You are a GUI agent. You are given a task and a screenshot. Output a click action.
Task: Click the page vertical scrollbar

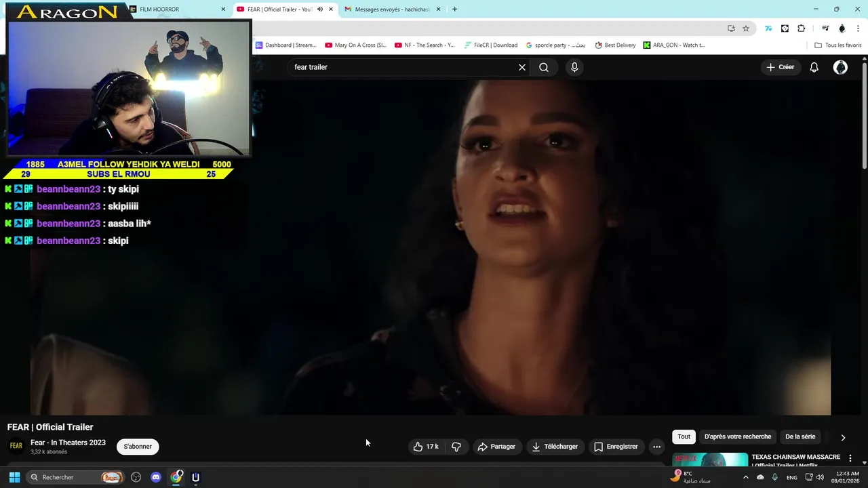[x=865, y=115]
